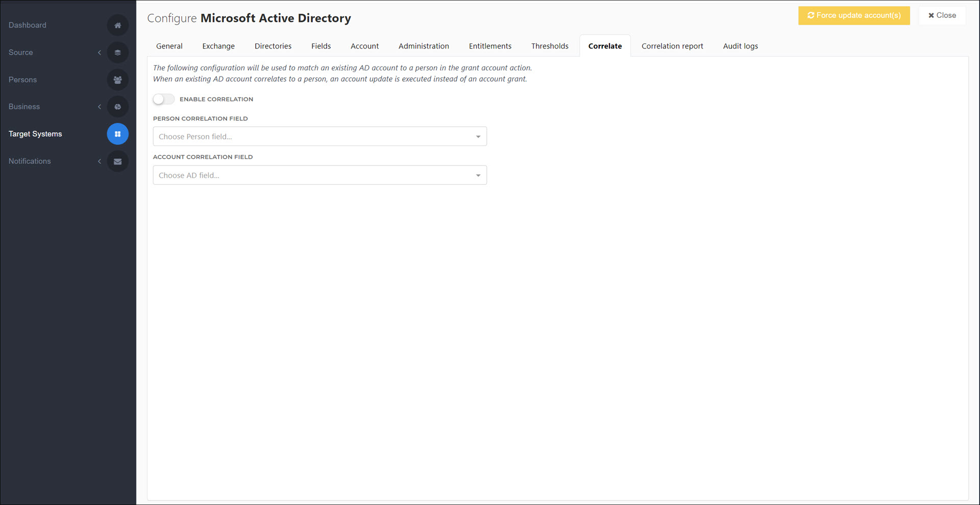Image resolution: width=980 pixels, height=505 pixels.
Task: Click the Notifications sidebar label
Action: 30,161
